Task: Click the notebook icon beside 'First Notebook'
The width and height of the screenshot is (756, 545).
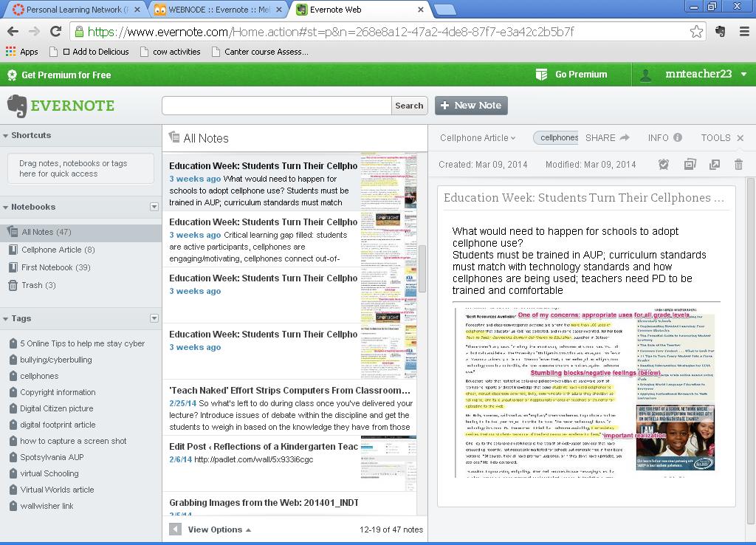Action: point(13,267)
